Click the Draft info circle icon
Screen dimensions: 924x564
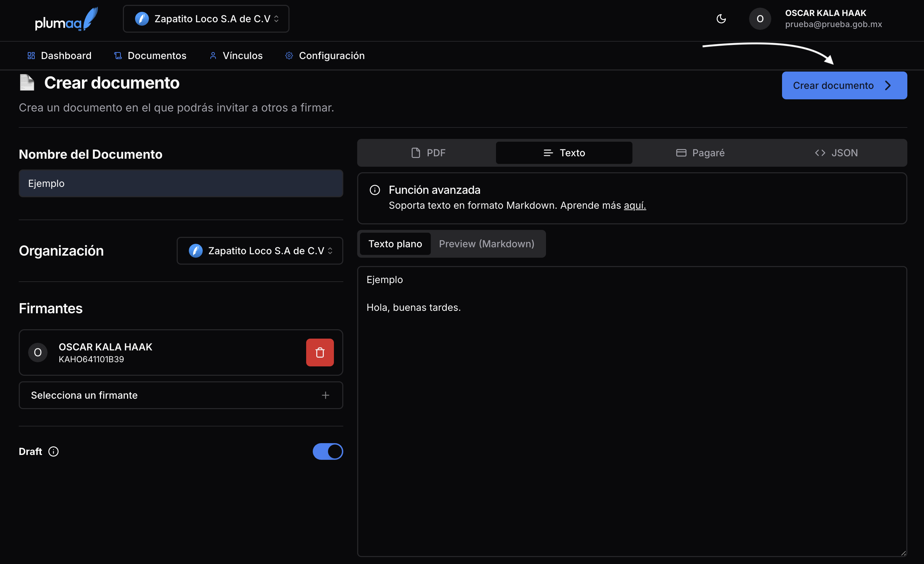click(x=53, y=451)
